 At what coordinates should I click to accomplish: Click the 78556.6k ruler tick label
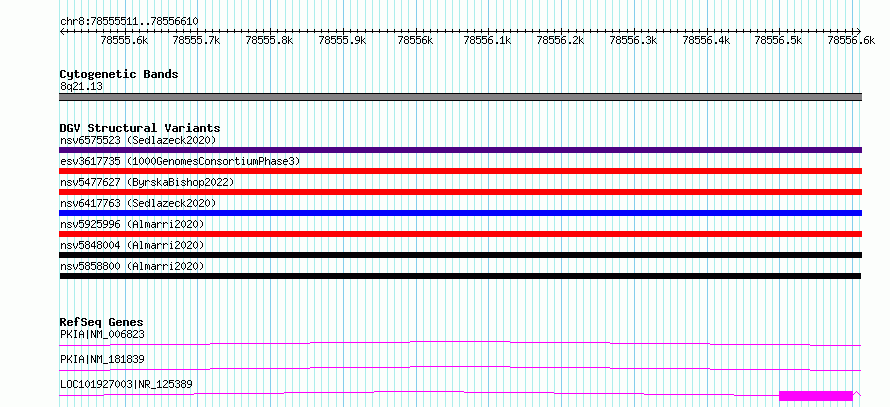(851, 40)
